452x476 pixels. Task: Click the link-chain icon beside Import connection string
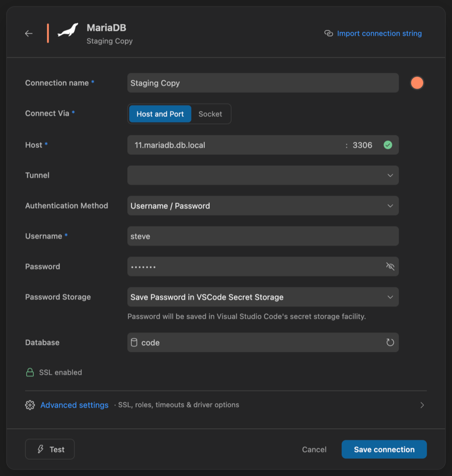pos(329,33)
